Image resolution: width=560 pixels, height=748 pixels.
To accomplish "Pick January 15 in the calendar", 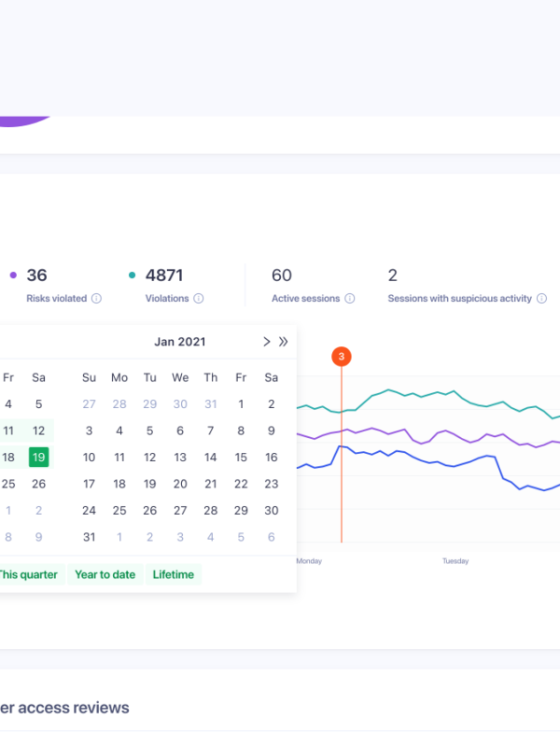I will tap(241, 458).
